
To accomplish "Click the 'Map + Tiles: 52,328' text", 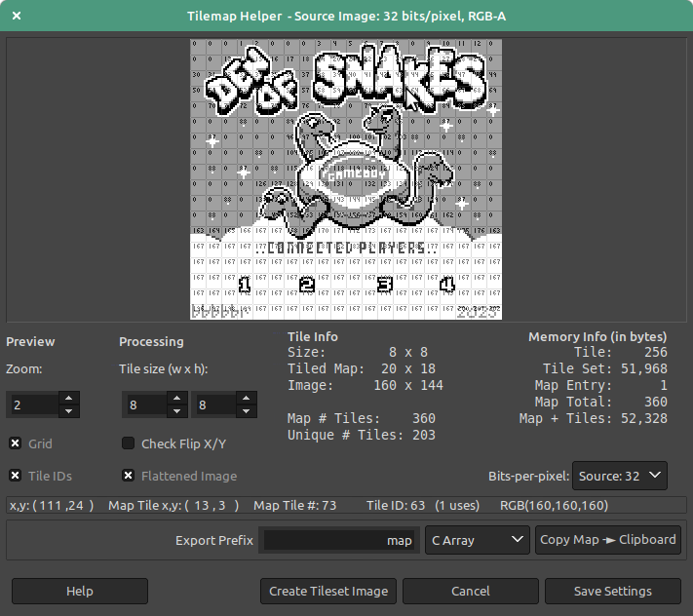I will click(594, 418).
